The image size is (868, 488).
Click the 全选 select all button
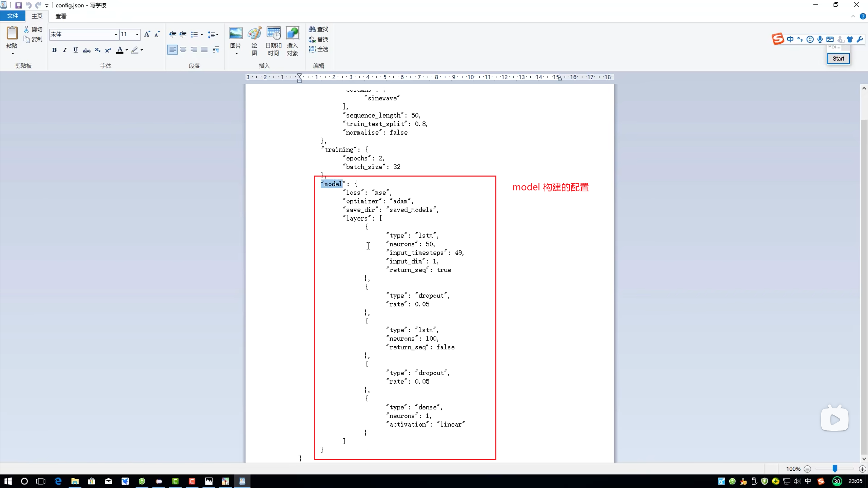[x=318, y=49]
